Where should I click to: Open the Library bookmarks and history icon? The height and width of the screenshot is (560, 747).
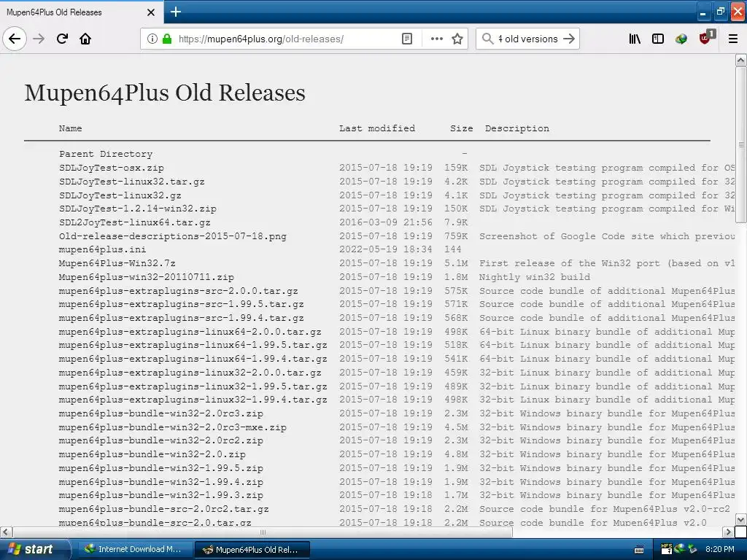click(x=635, y=39)
